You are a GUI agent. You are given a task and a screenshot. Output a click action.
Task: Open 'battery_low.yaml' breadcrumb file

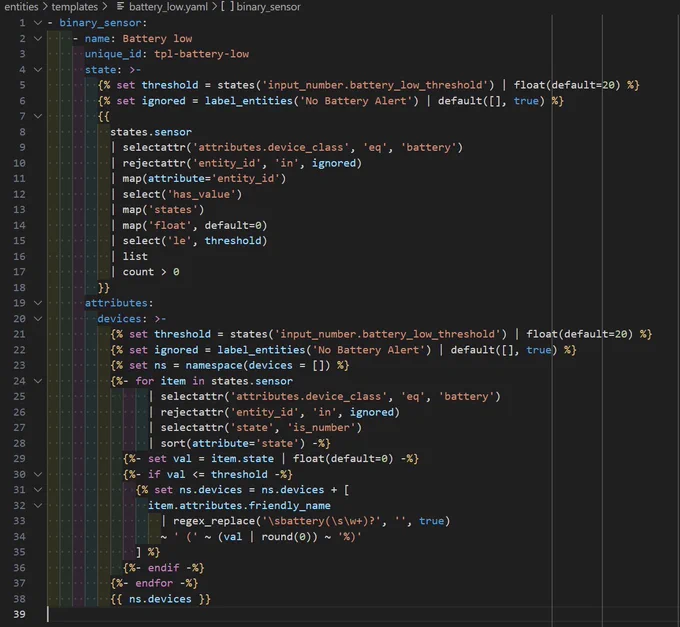(x=168, y=7)
